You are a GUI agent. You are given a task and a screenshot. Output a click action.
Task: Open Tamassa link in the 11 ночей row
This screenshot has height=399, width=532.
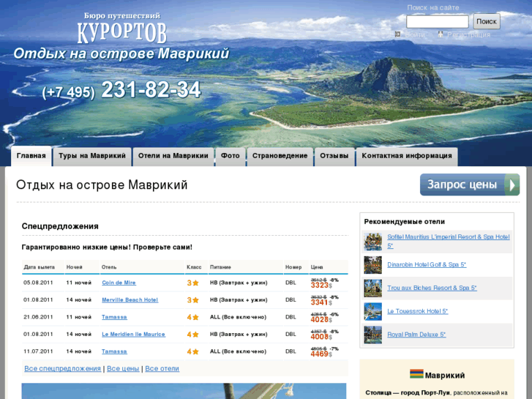(114, 317)
